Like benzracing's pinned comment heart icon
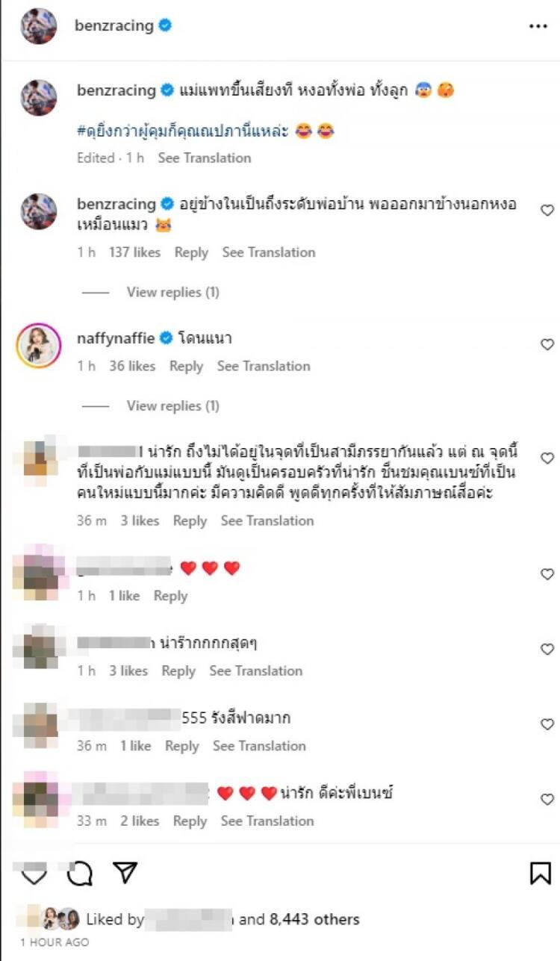The image size is (560, 961). click(x=547, y=211)
